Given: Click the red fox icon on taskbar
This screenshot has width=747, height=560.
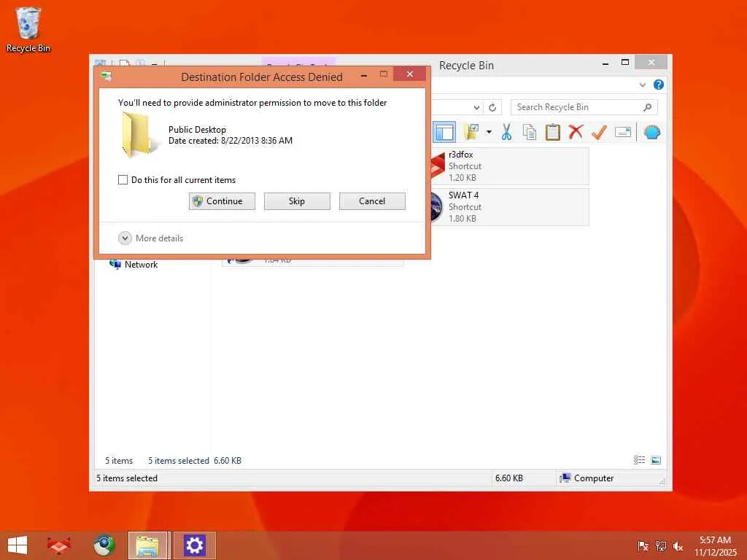Looking at the screenshot, I should [x=58, y=545].
